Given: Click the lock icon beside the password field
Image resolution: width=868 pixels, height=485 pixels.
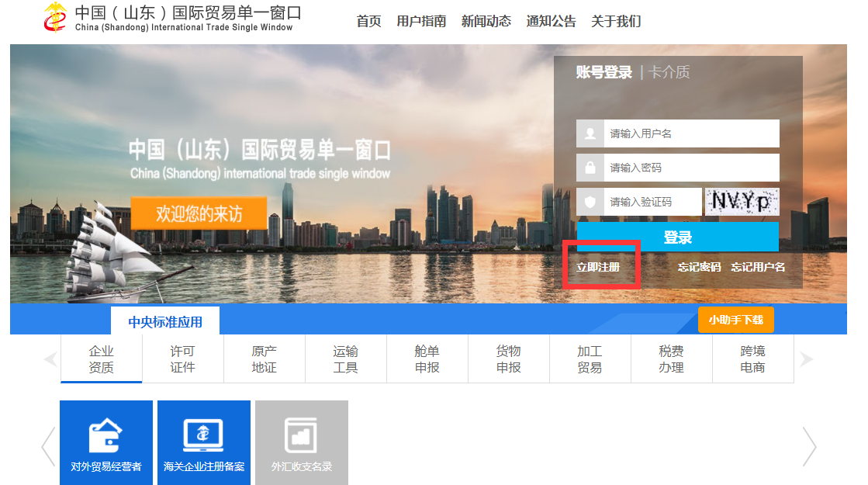Looking at the screenshot, I should click(x=590, y=168).
